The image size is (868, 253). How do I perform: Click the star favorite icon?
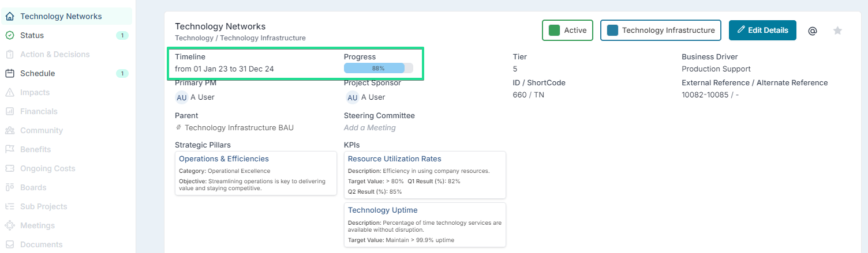coord(837,31)
